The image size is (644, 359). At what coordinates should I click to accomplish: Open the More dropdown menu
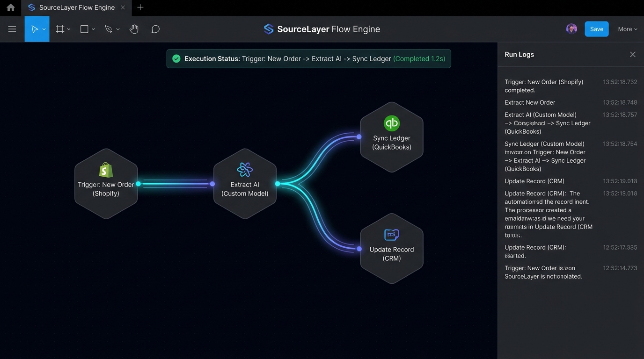pyautogui.click(x=628, y=29)
